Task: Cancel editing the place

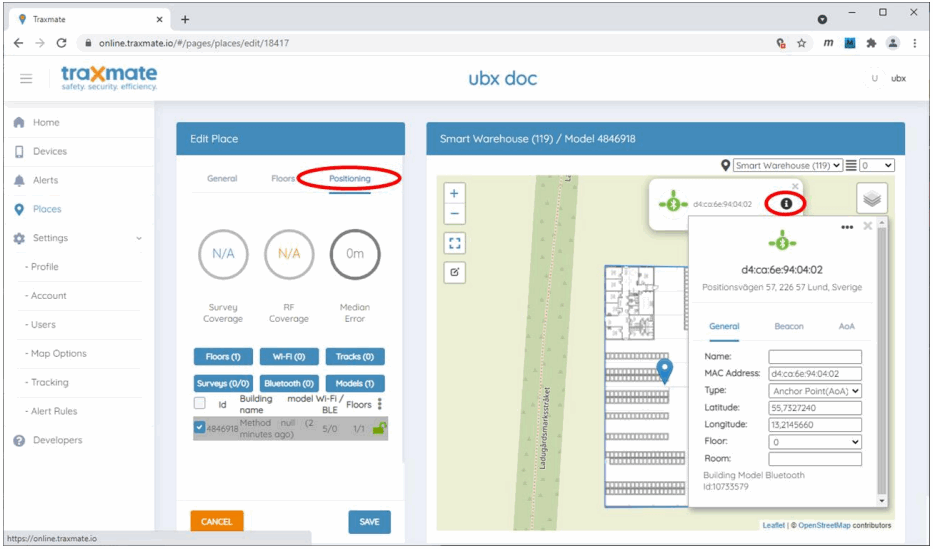Action: point(217,522)
